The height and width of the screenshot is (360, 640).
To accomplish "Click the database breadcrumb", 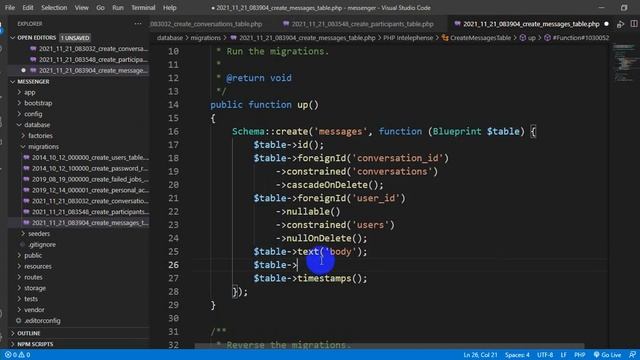I will (170, 38).
